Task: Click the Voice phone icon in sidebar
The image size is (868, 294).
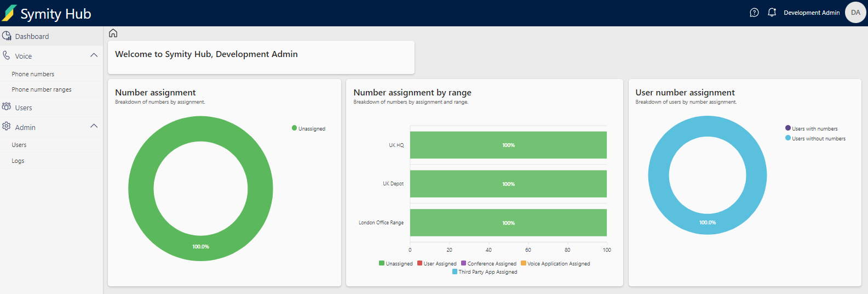Action: [7, 56]
